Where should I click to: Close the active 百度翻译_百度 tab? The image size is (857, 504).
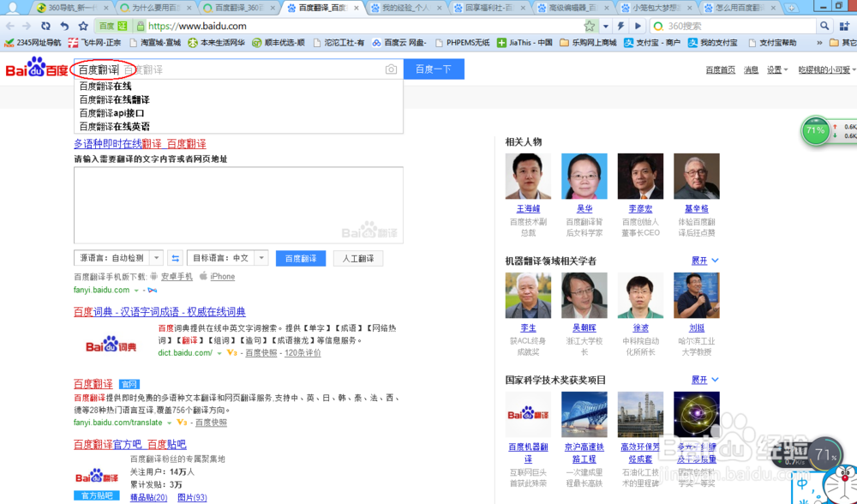357,8
